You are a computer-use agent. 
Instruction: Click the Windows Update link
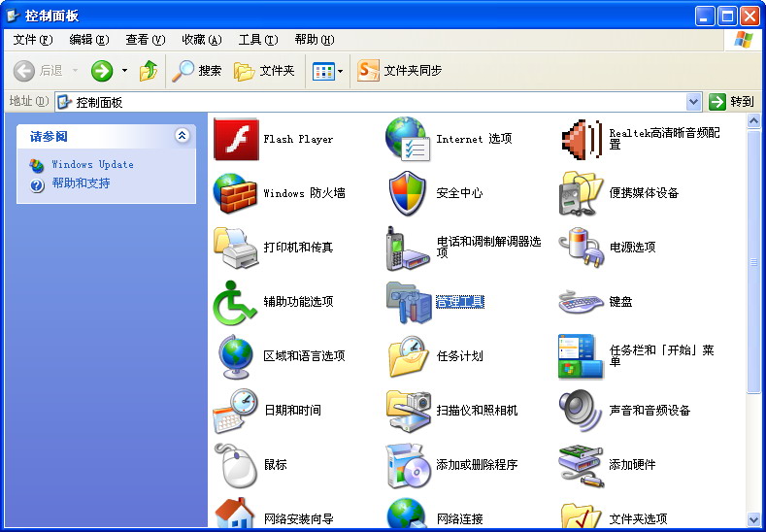92,165
